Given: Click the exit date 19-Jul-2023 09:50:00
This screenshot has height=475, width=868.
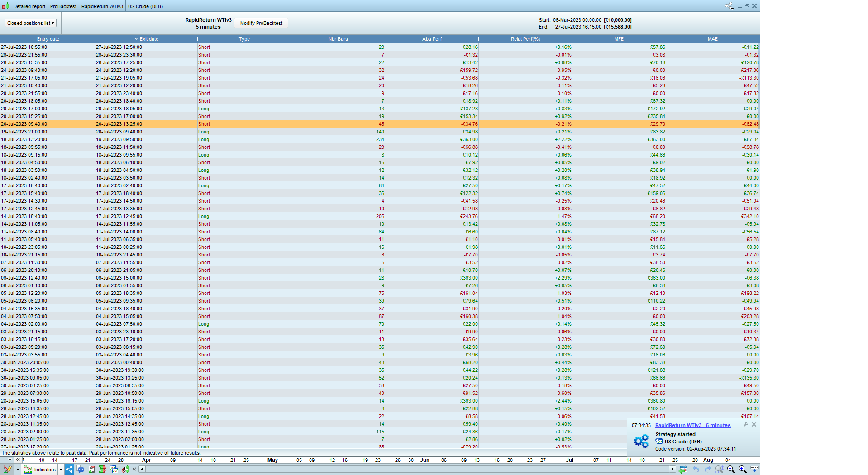Looking at the screenshot, I should pos(119,139).
